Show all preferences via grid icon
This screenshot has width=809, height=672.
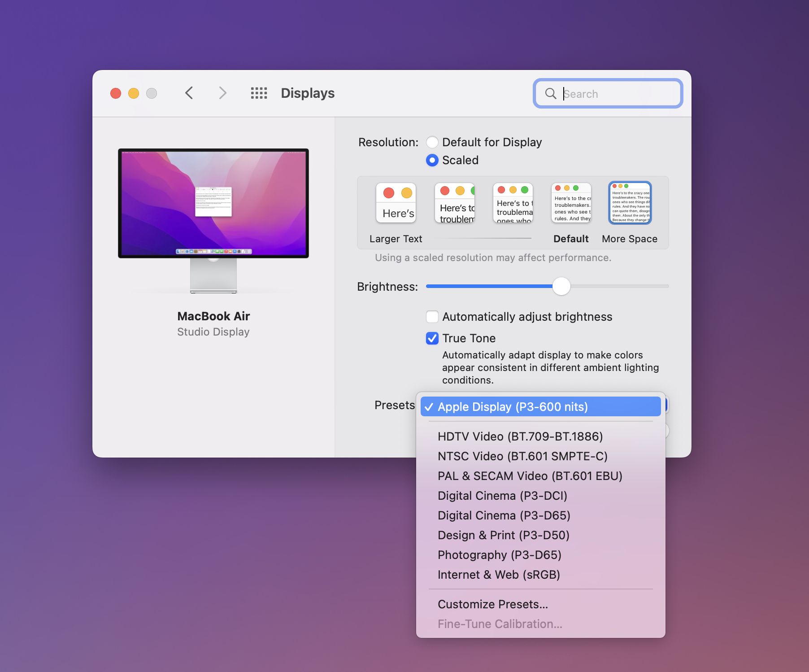[259, 93]
